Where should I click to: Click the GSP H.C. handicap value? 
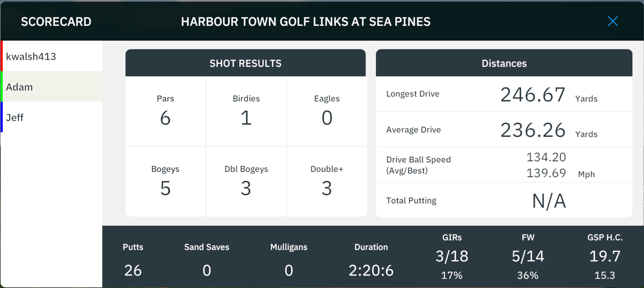coord(605,256)
